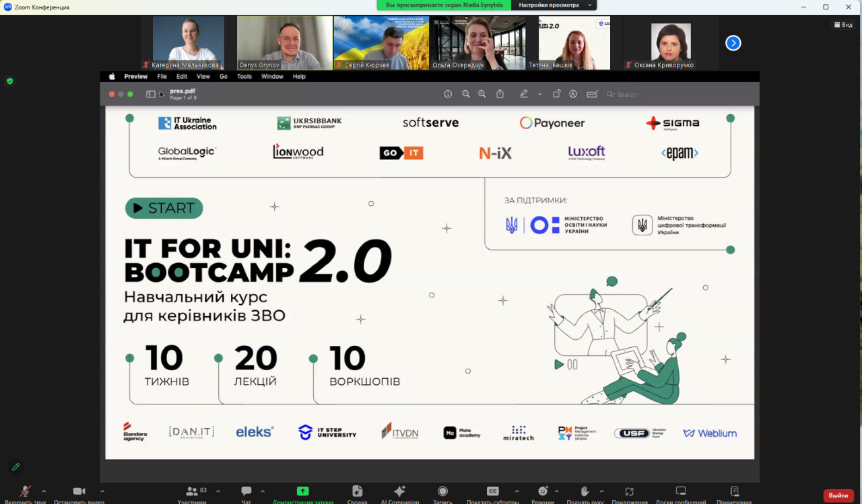Image resolution: width=862 pixels, height=504 pixels.
Task: Expand the subtitles options arrow
Action: coord(517,491)
